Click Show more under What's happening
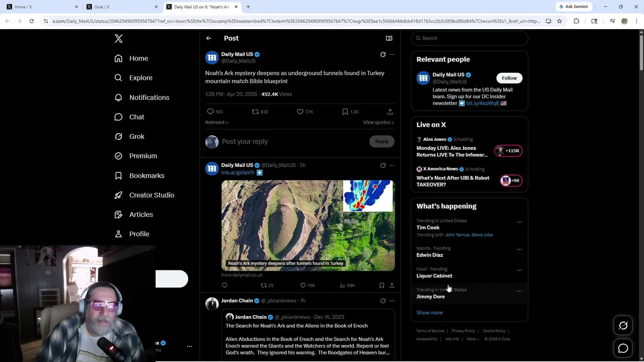 [x=430, y=313]
